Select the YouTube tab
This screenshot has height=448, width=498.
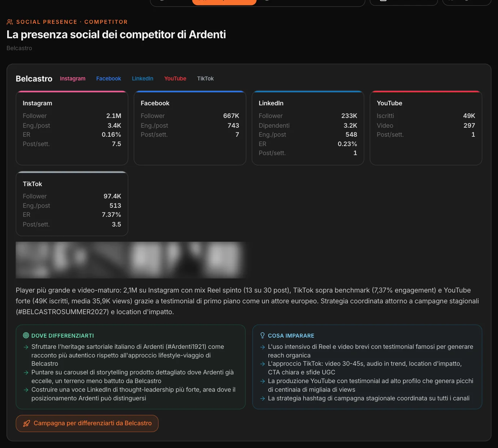point(175,79)
